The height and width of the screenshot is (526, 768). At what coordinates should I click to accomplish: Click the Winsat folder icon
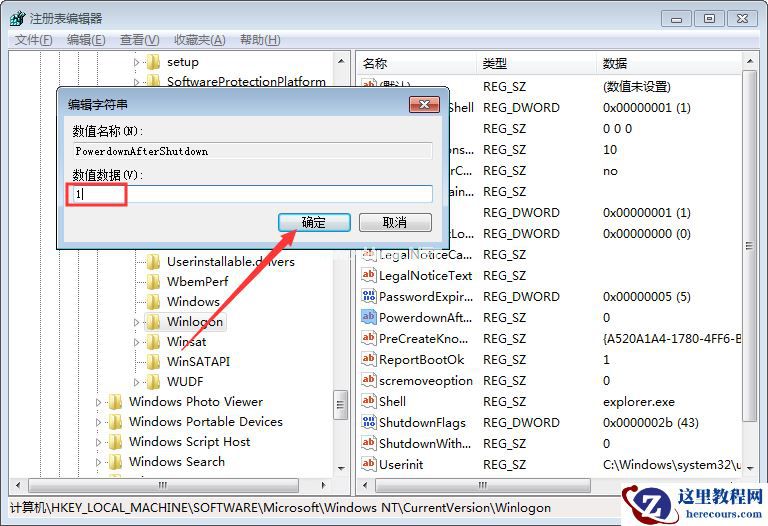153,342
